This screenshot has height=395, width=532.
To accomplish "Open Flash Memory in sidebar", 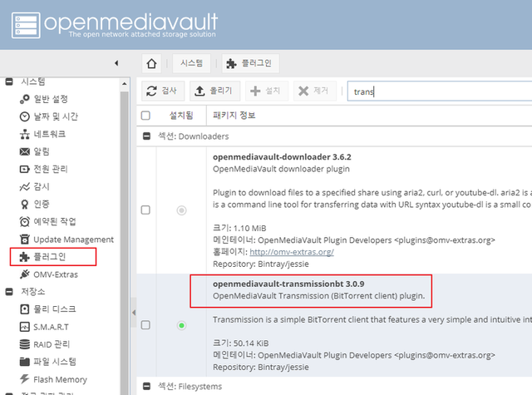I will coord(53,379).
